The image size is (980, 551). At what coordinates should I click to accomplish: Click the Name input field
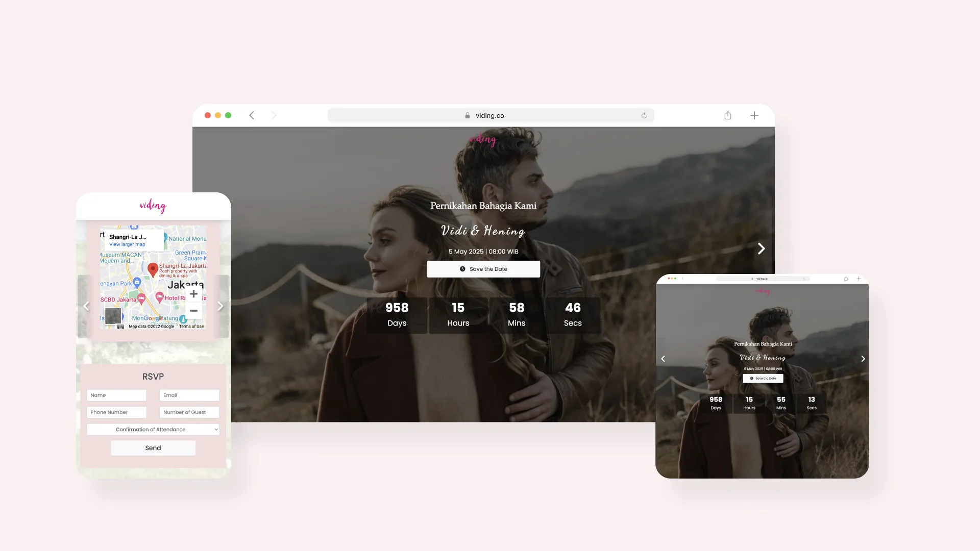(116, 395)
